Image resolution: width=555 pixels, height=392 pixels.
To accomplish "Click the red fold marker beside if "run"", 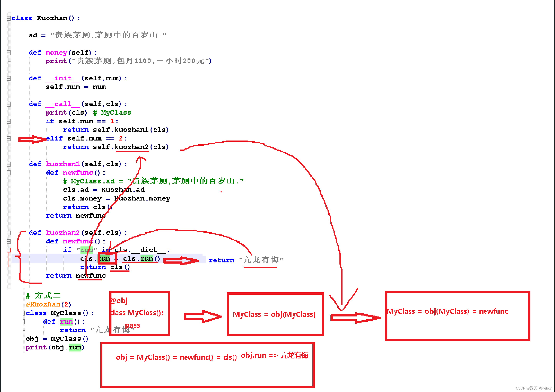I will (9, 250).
